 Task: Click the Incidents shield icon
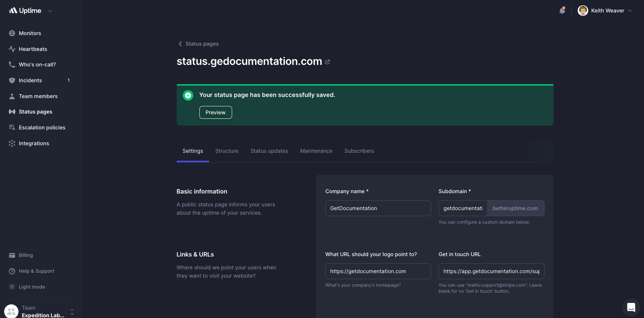(12, 80)
